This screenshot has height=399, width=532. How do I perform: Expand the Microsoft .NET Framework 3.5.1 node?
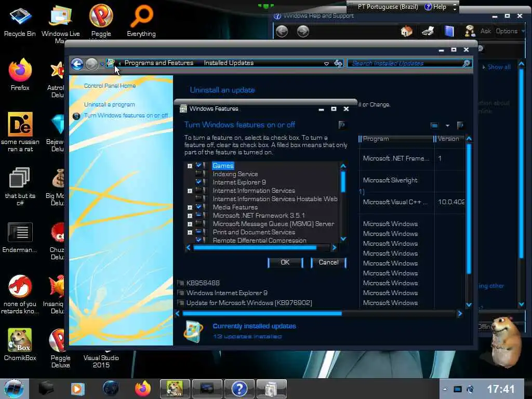point(190,216)
